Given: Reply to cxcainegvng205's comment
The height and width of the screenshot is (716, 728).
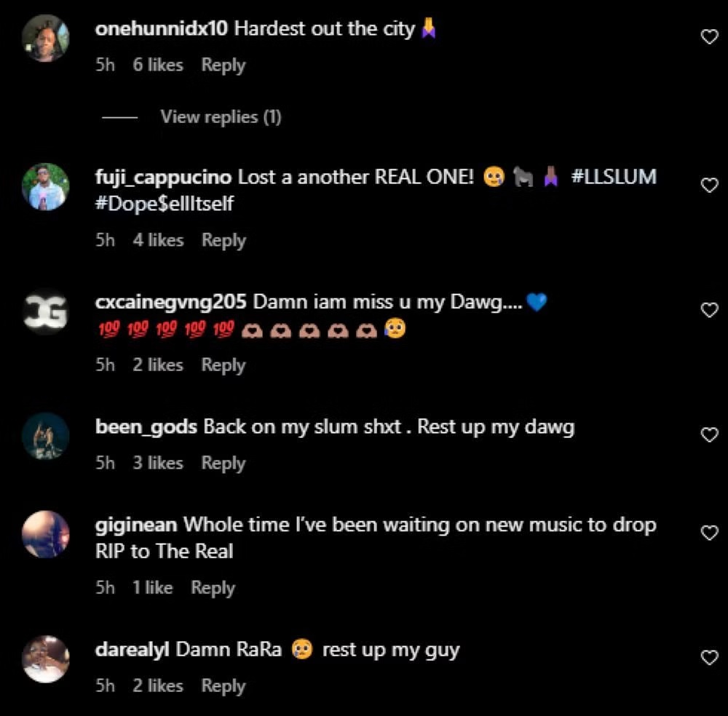Looking at the screenshot, I should [223, 365].
